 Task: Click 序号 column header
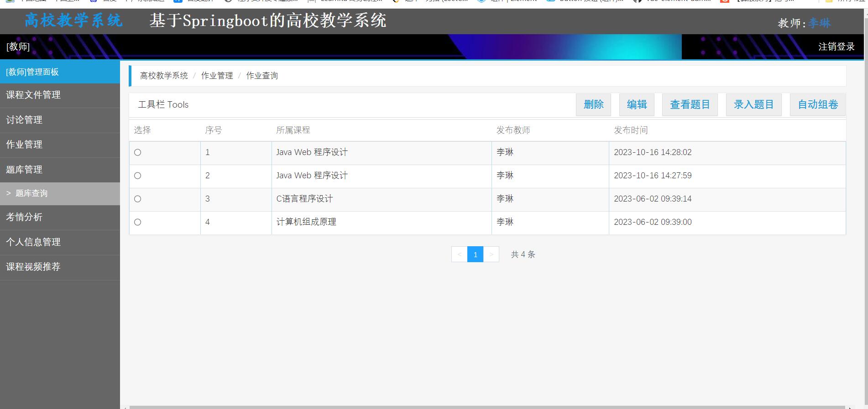point(214,130)
